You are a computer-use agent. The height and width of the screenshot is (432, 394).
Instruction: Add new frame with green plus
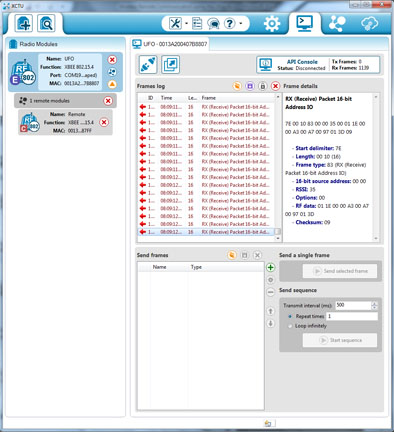(271, 267)
